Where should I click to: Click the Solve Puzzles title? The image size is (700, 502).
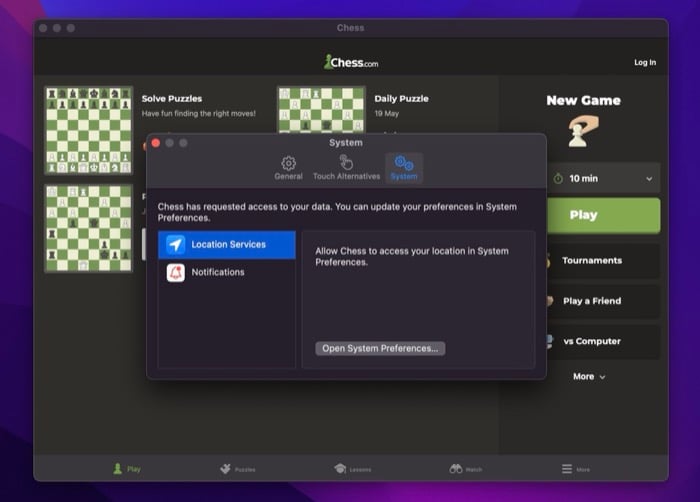172,99
